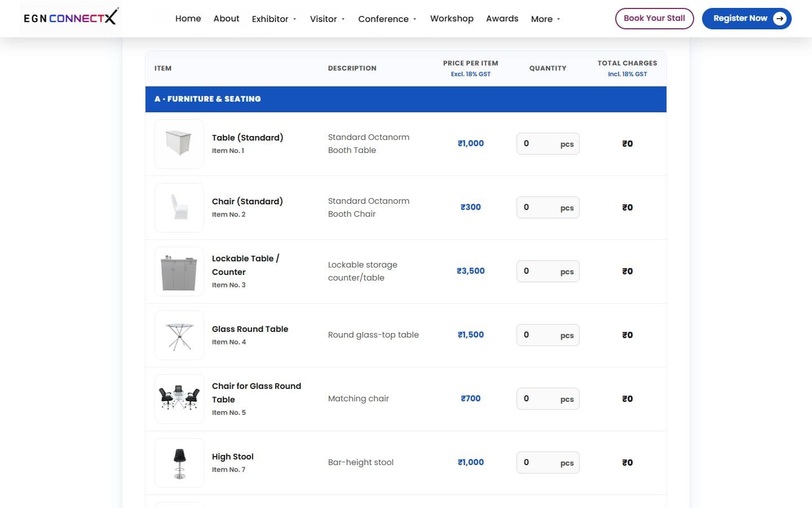Focus quantity field for Lockable Table / Counter
812x508 pixels.
point(548,271)
